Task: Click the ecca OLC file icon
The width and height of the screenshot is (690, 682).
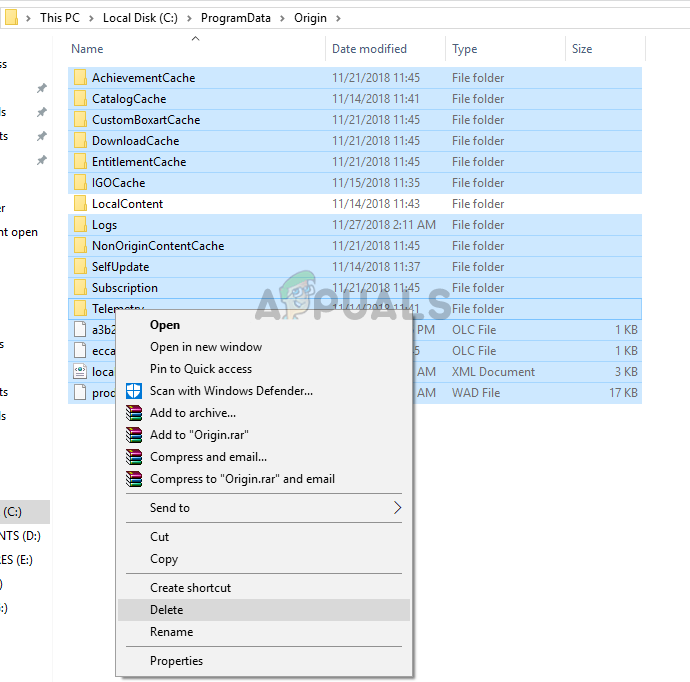Action: click(80, 351)
